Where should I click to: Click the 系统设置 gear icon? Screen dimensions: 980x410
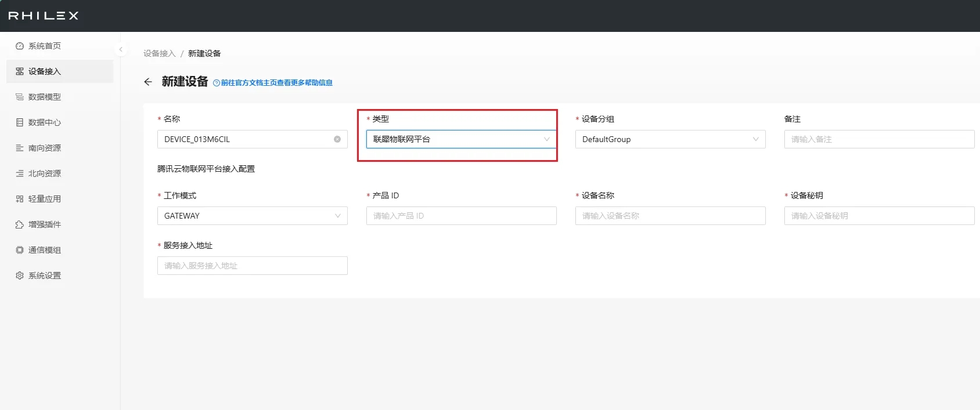click(20, 275)
